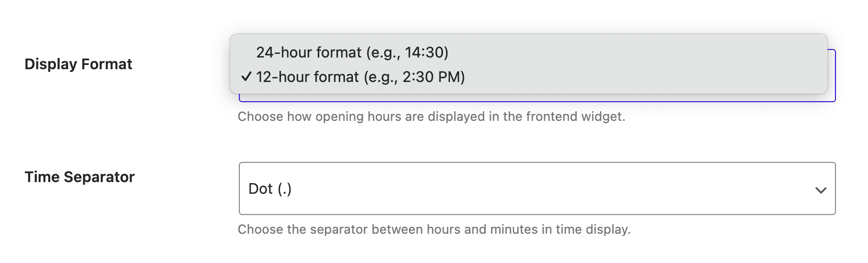This screenshot has width=868, height=263.
Task: Click the checkmark beside 12-hour format
Action: coord(246,77)
